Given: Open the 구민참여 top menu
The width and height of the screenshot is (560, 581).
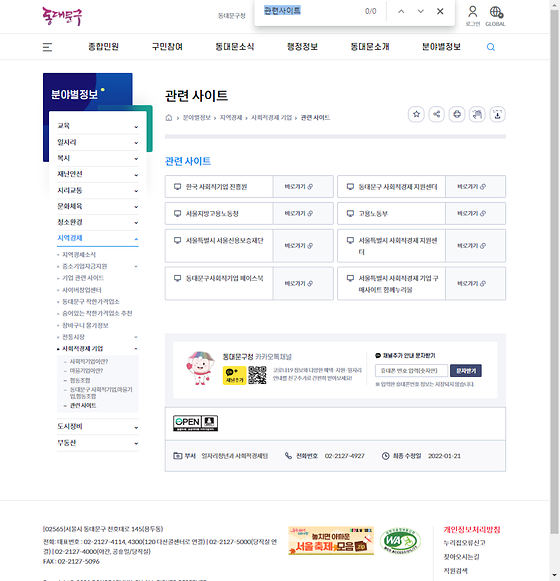Looking at the screenshot, I should pyautogui.click(x=167, y=47).
